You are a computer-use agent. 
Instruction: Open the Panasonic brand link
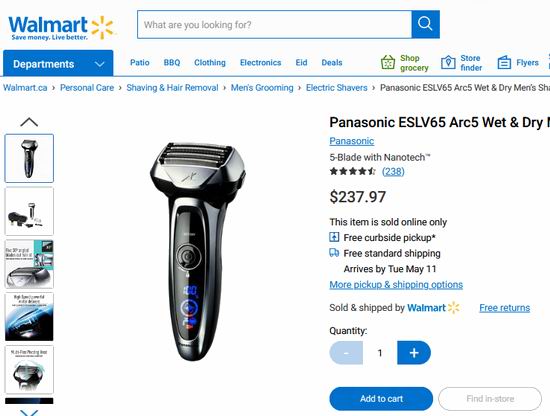click(351, 141)
